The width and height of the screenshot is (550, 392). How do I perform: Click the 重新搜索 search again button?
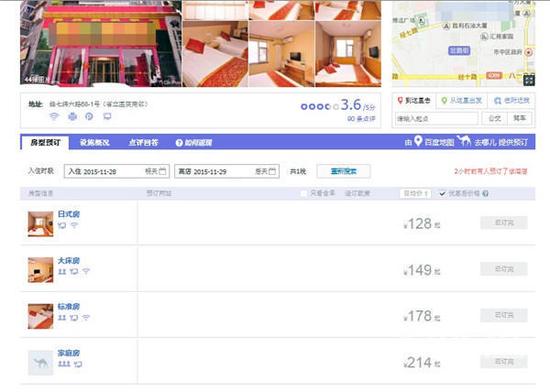pyautogui.click(x=344, y=171)
